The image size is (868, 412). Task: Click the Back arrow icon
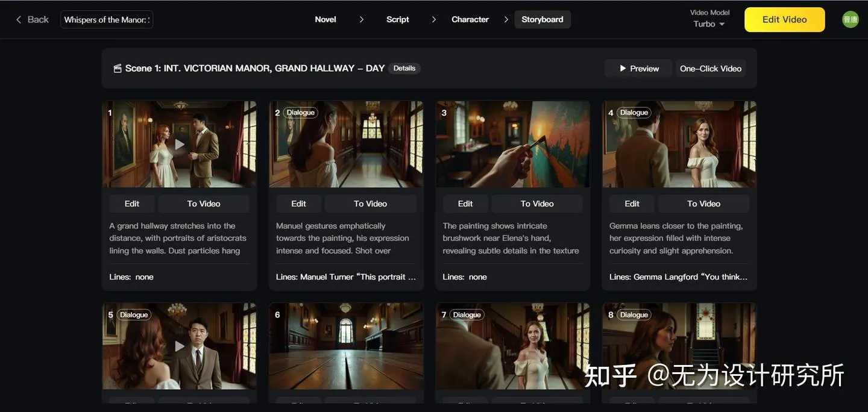click(19, 20)
